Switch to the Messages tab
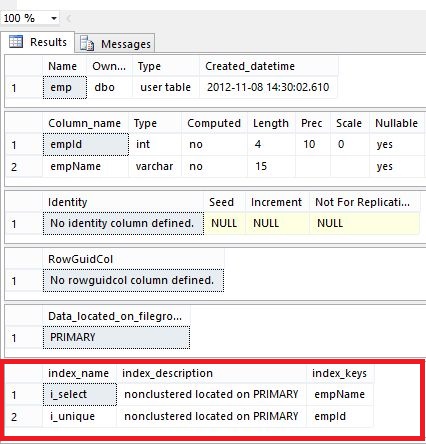426x444 pixels. (x=115, y=44)
